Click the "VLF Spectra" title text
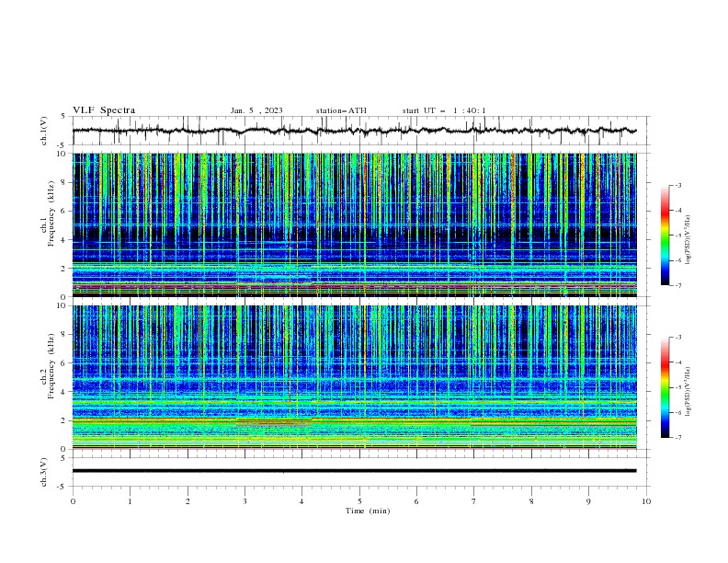The image size is (728, 563). pos(104,110)
